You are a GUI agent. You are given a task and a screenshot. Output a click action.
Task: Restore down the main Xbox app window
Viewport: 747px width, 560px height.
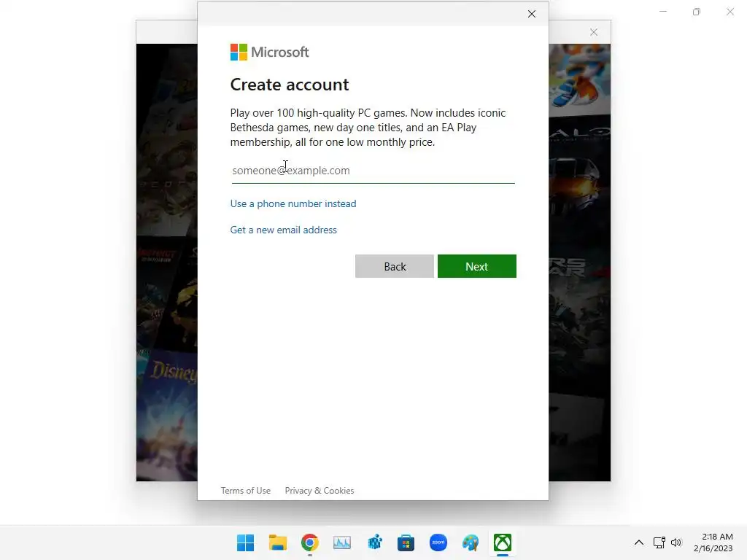click(x=697, y=12)
